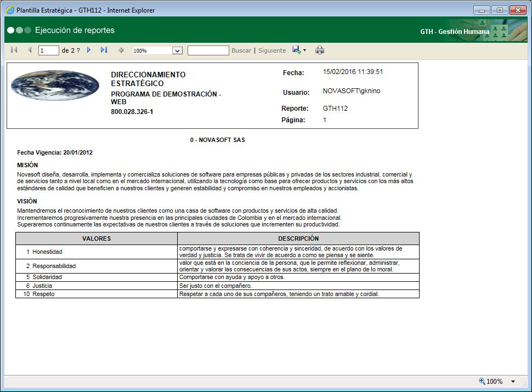Click the 15/02/2016 11:39:51 date value
Image resolution: width=532 pixels, height=392 pixels.
coord(353,72)
